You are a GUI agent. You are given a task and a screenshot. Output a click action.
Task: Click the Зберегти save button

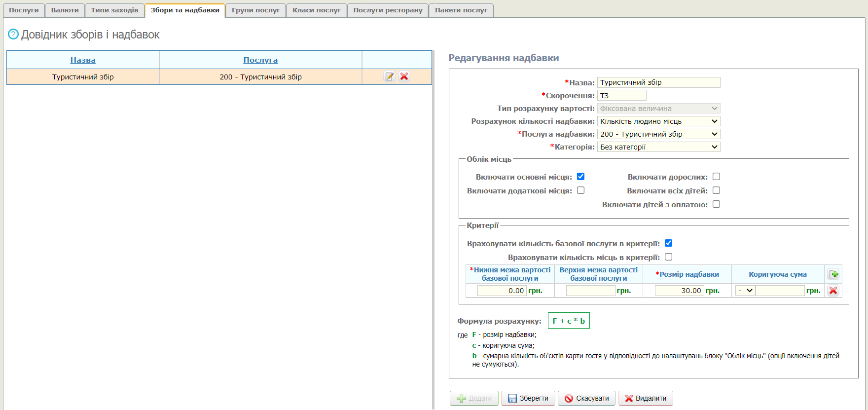click(528, 398)
